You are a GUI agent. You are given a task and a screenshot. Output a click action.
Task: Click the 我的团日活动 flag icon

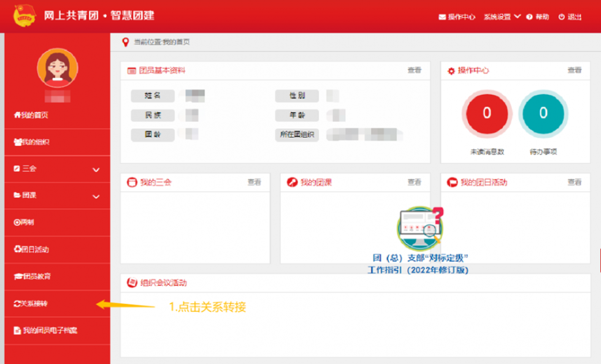(x=453, y=182)
